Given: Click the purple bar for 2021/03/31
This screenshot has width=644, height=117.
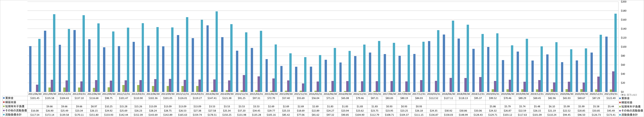Looking at the screenshot, I should tap(613, 82).
